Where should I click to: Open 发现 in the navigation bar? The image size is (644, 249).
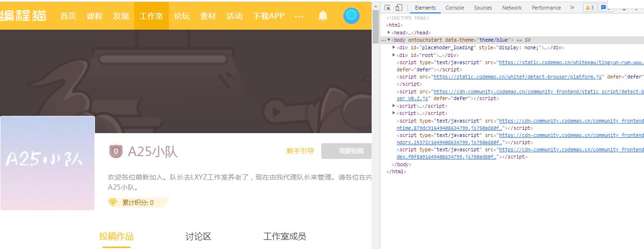click(121, 16)
